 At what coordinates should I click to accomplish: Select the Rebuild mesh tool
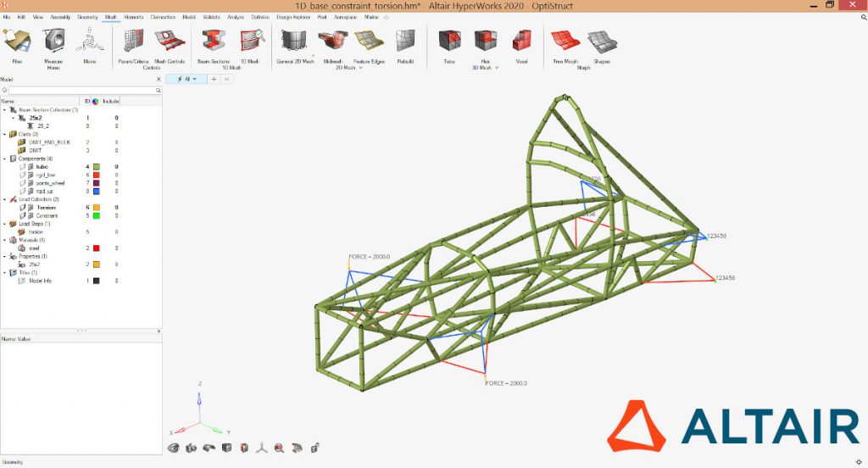click(405, 43)
